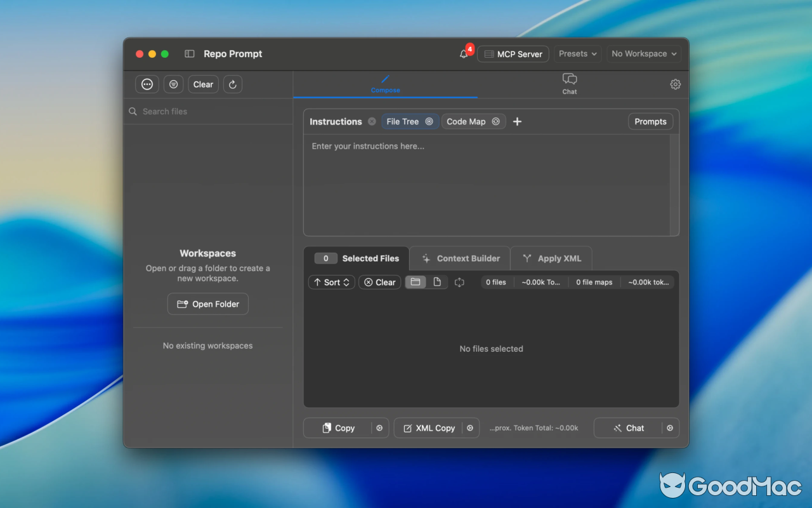The image size is (812, 508).
Task: Click the Search files input field
Action: pyautogui.click(x=190, y=111)
